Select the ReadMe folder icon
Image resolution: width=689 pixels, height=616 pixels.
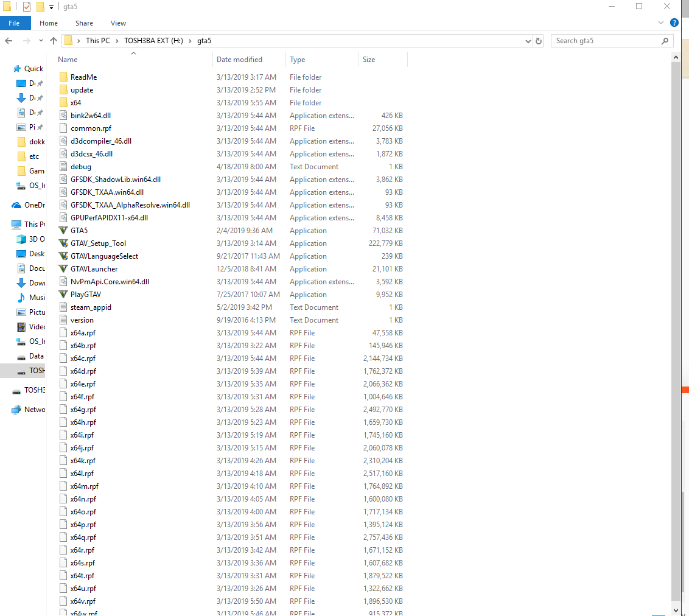click(x=63, y=77)
